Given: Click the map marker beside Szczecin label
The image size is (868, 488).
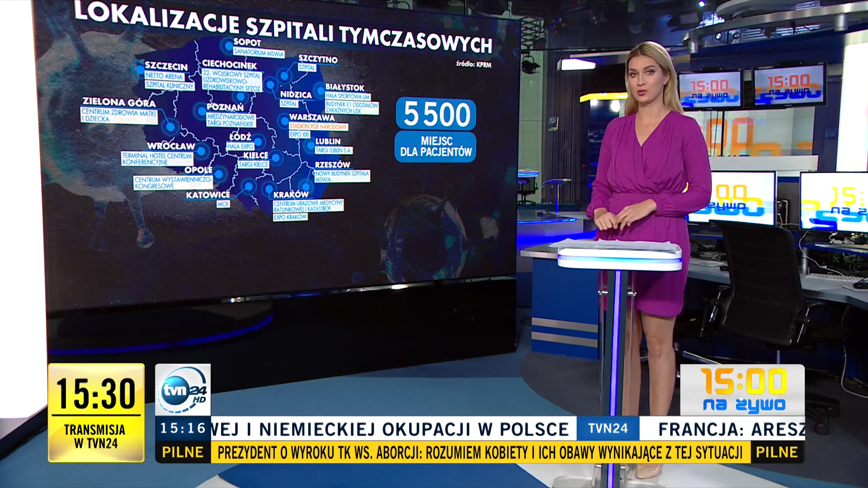Looking at the screenshot, I should pyautogui.click(x=140, y=69).
